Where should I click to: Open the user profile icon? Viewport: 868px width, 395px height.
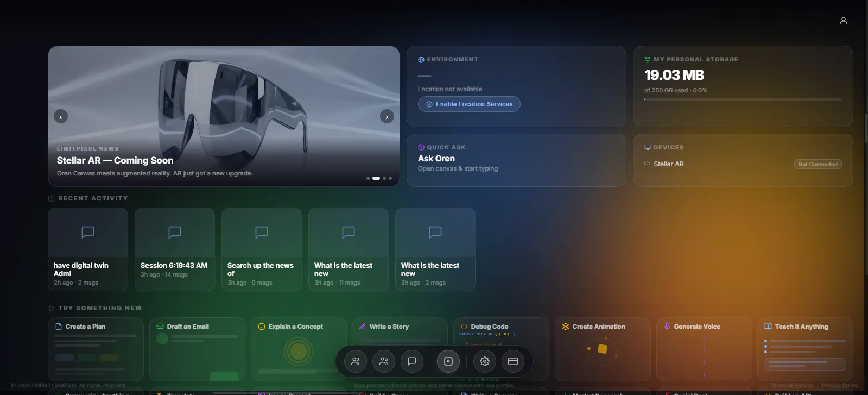pos(843,21)
